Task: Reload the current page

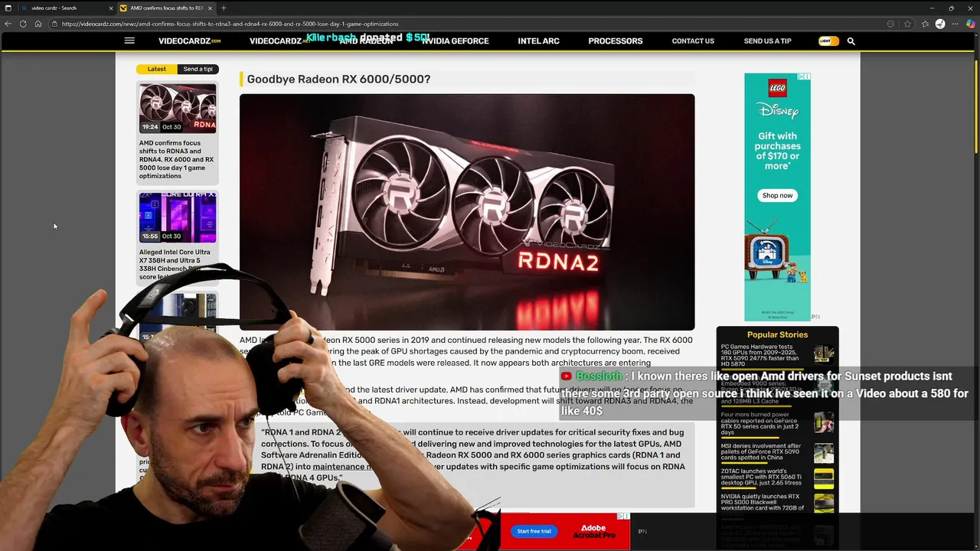Action: point(23,24)
